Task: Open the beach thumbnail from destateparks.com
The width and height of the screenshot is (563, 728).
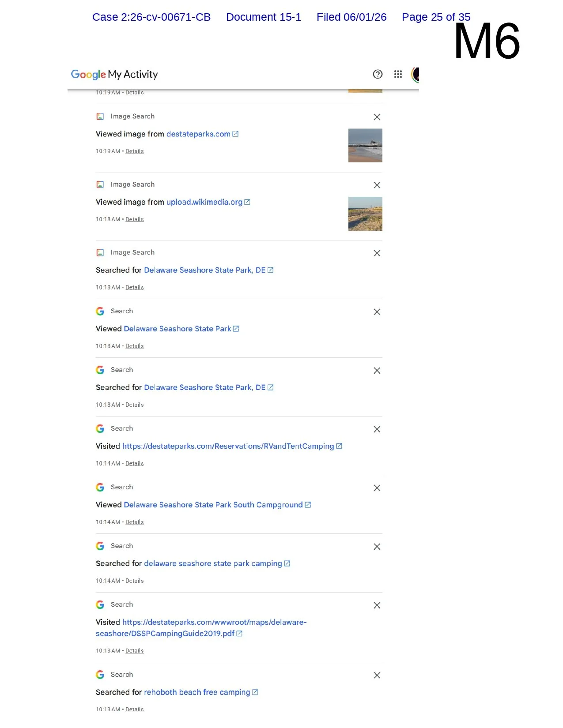Action: click(365, 146)
